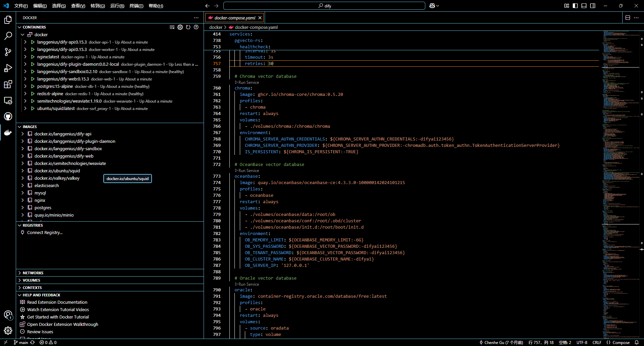Expand the nginx:latest container row

25,57
